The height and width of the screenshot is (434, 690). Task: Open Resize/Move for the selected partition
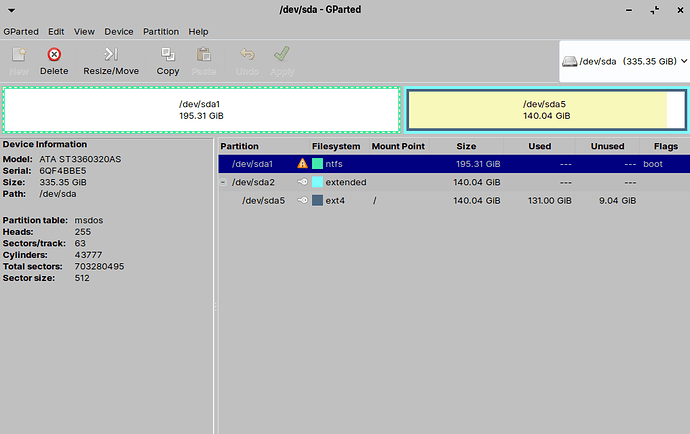point(111,61)
